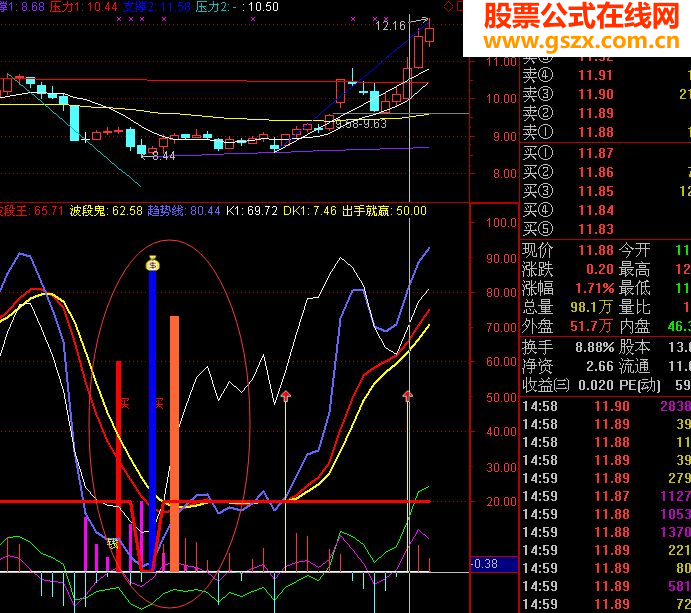Click the 涨跌 0.20 change field
691x613 pixels.
(x=568, y=269)
